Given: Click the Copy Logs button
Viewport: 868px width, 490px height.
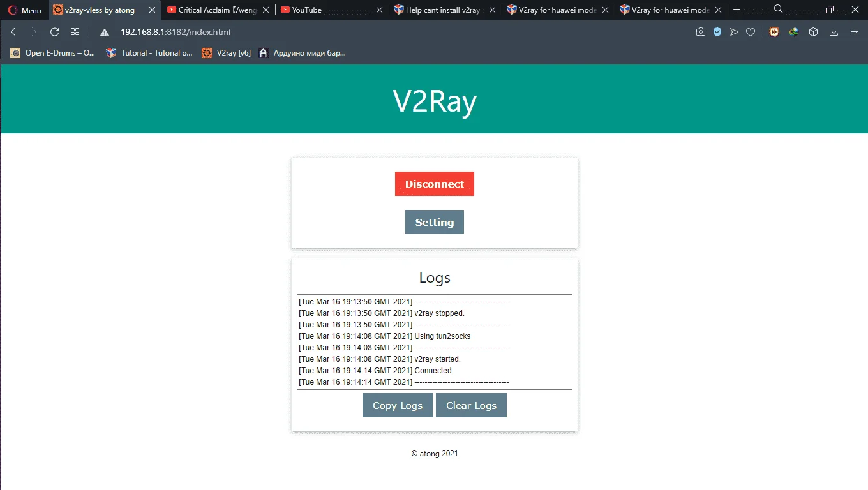Looking at the screenshot, I should [x=398, y=405].
